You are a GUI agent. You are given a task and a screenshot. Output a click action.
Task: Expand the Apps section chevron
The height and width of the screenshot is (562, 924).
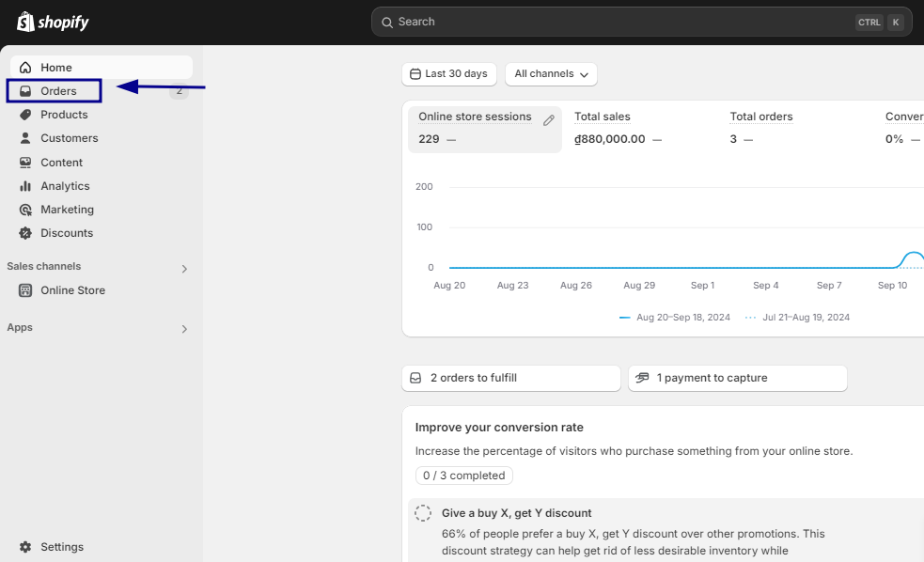click(x=184, y=329)
